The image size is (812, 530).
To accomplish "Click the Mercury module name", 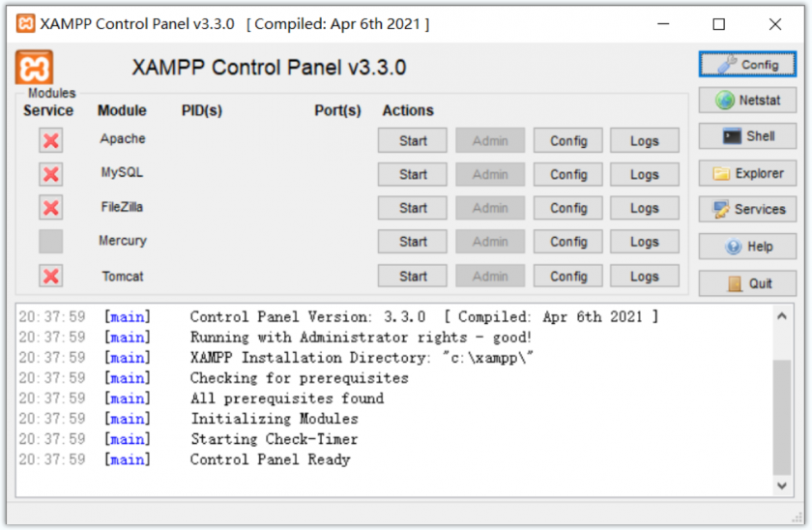I will [x=123, y=241].
